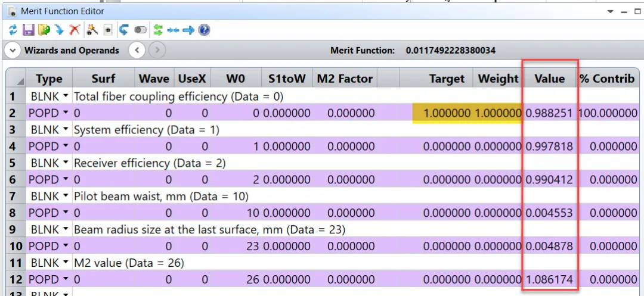Select the Weight cell in row 2

click(x=498, y=113)
